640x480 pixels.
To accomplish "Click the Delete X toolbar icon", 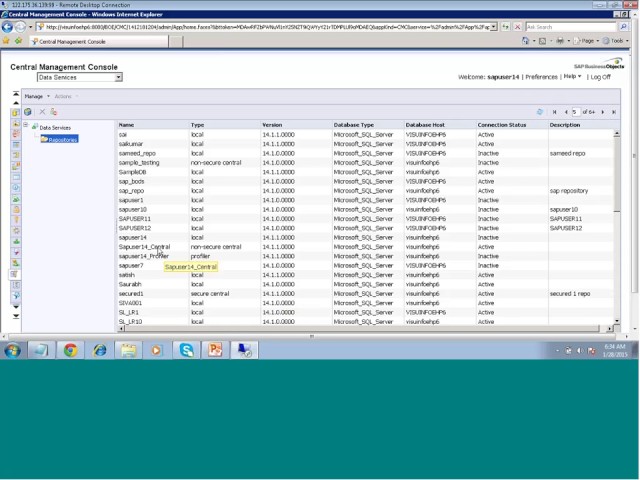I will point(42,112).
